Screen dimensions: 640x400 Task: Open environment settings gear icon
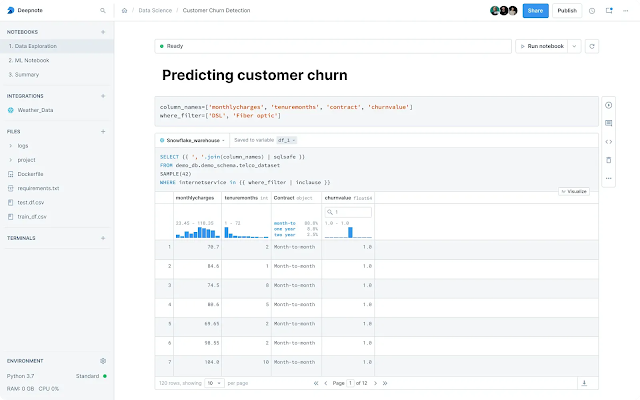tap(103, 360)
